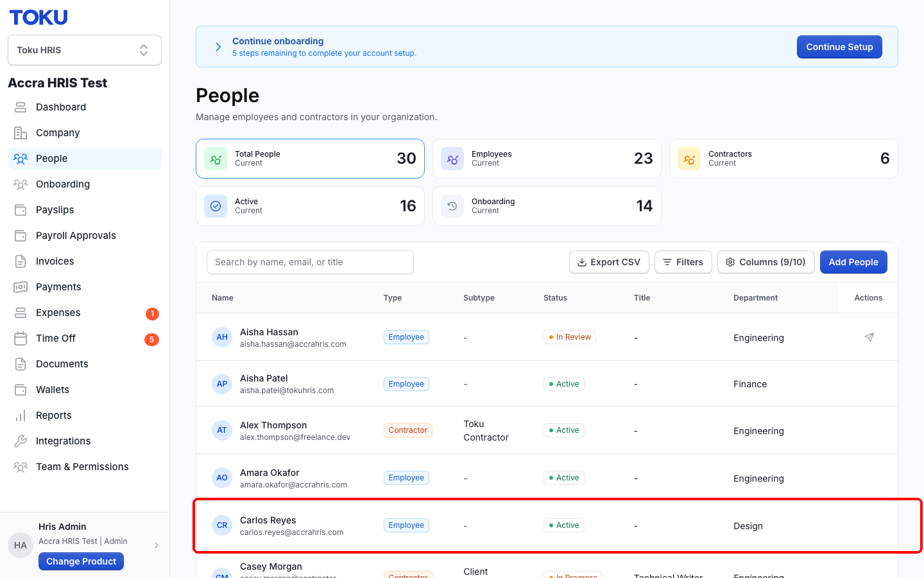This screenshot has height=578, width=924.
Task: Click the send icon in Aisha Hassan's row
Action: (869, 337)
